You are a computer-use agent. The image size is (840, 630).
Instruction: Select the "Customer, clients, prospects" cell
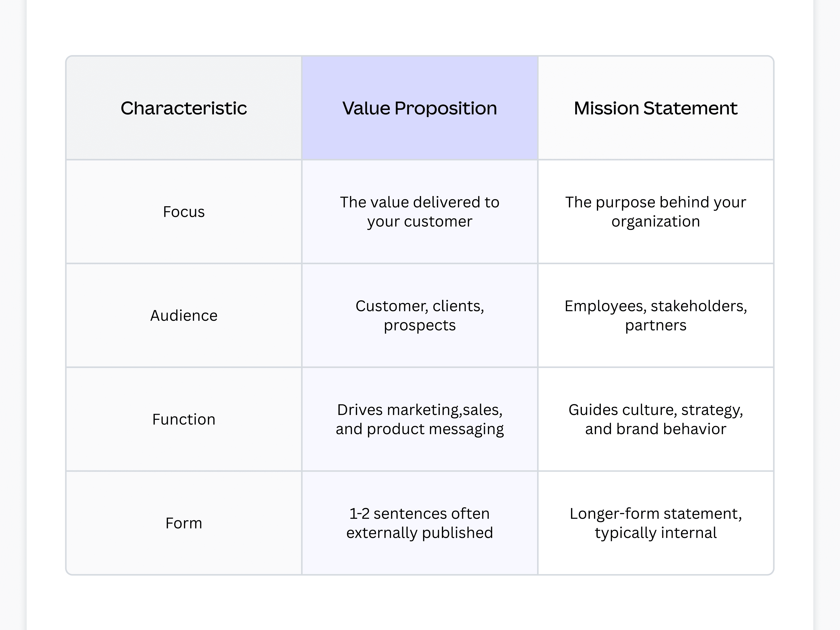tap(420, 315)
